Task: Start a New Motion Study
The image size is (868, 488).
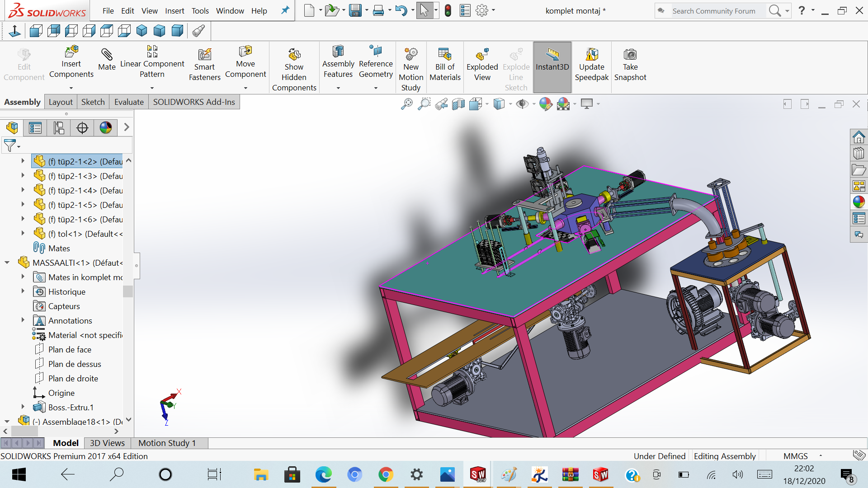Action: [x=411, y=69]
